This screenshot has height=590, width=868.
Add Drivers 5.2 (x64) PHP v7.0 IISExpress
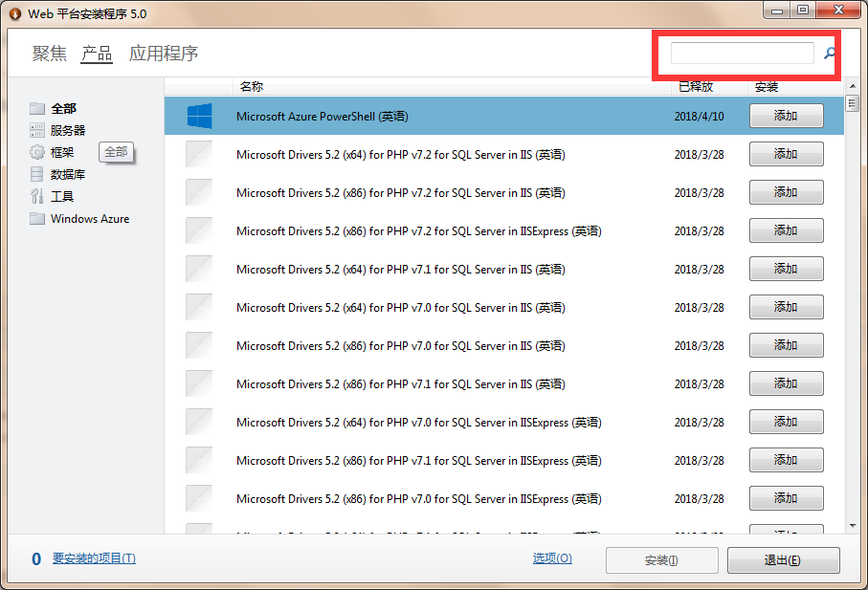[x=786, y=422]
